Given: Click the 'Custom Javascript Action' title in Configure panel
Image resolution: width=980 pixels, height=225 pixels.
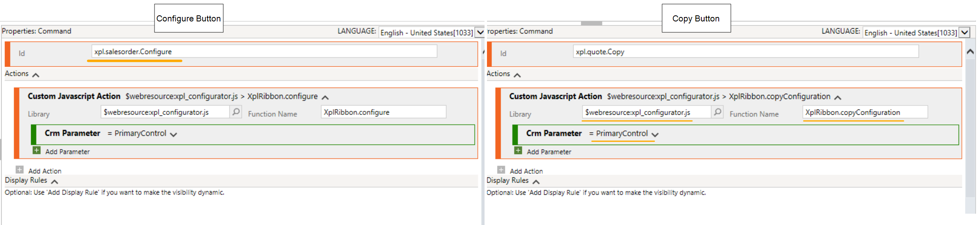Looking at the screenshot, I should [74, 96].
